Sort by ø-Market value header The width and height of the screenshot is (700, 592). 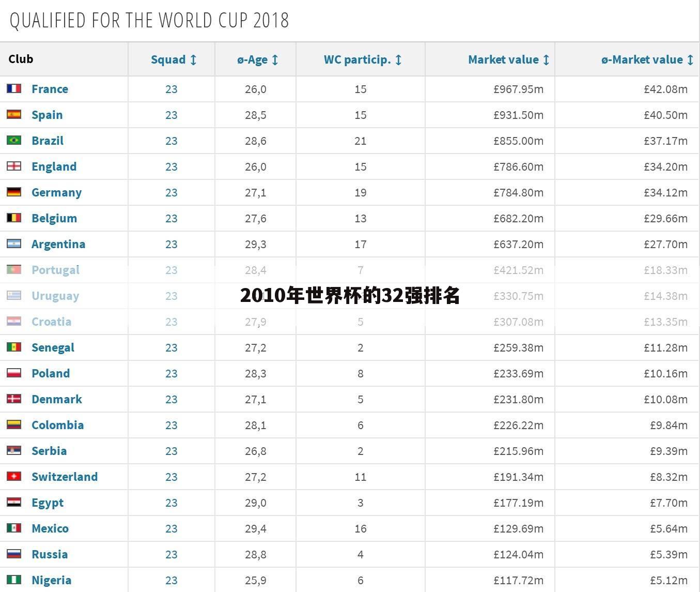click(x=647, y=59)
